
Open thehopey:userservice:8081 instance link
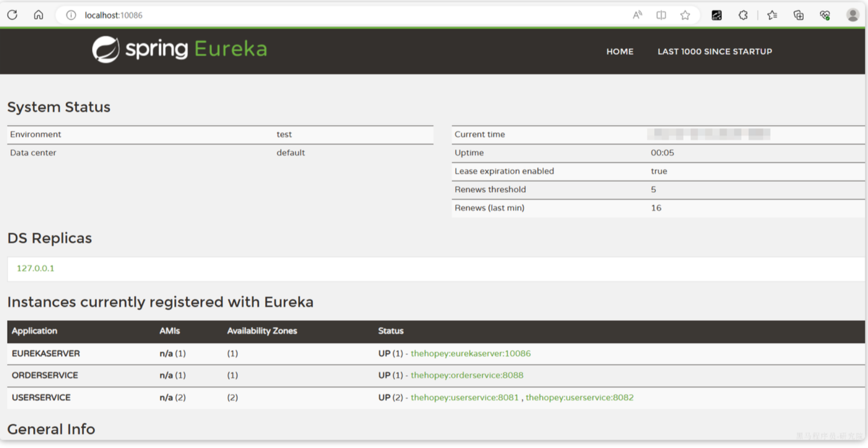[x=464, y=397]
